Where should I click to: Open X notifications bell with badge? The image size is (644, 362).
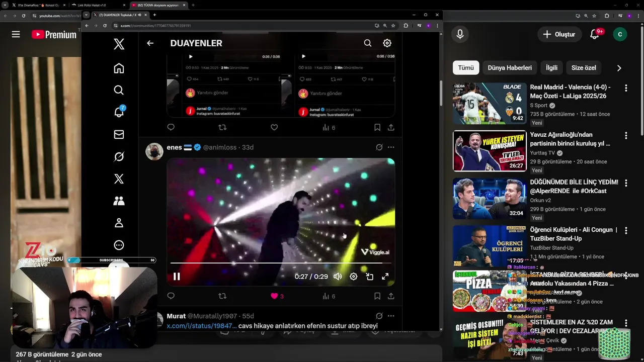pos(119,112)
